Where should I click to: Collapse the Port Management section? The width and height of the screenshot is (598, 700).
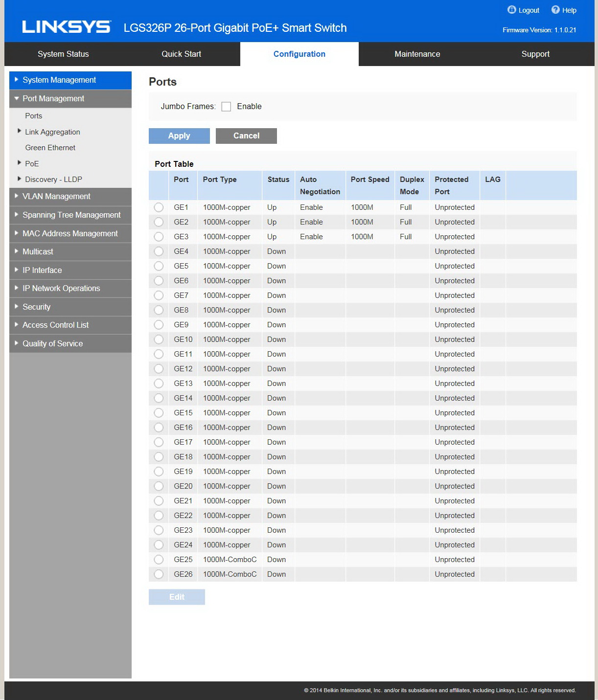(x=70, y=99)
